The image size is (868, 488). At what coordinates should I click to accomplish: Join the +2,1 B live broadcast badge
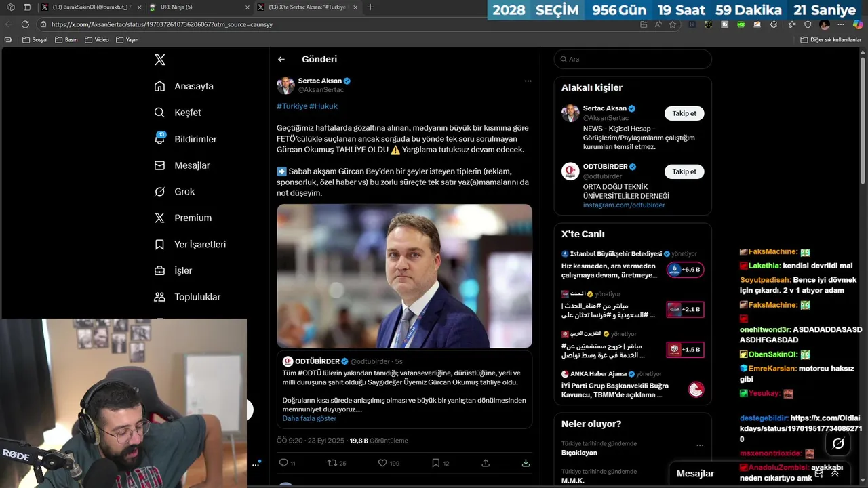pyautogui.click(x=685, y=310)
